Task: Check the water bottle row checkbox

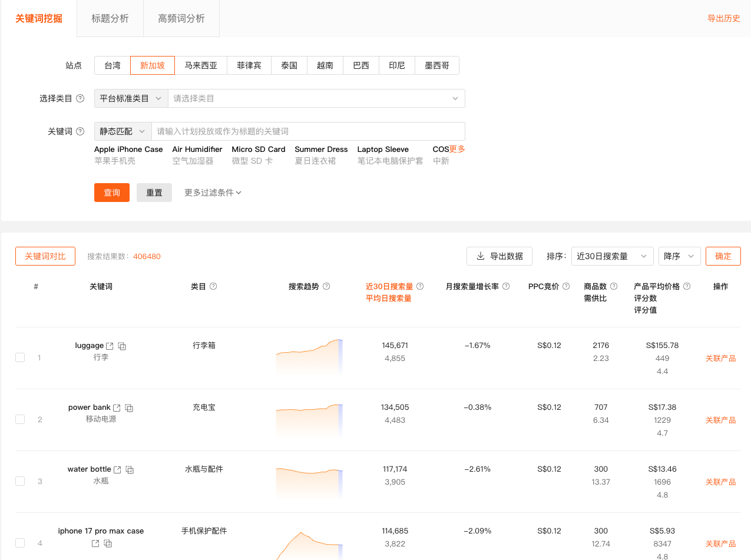Action: pyautogui.click(x=20, y=481)
